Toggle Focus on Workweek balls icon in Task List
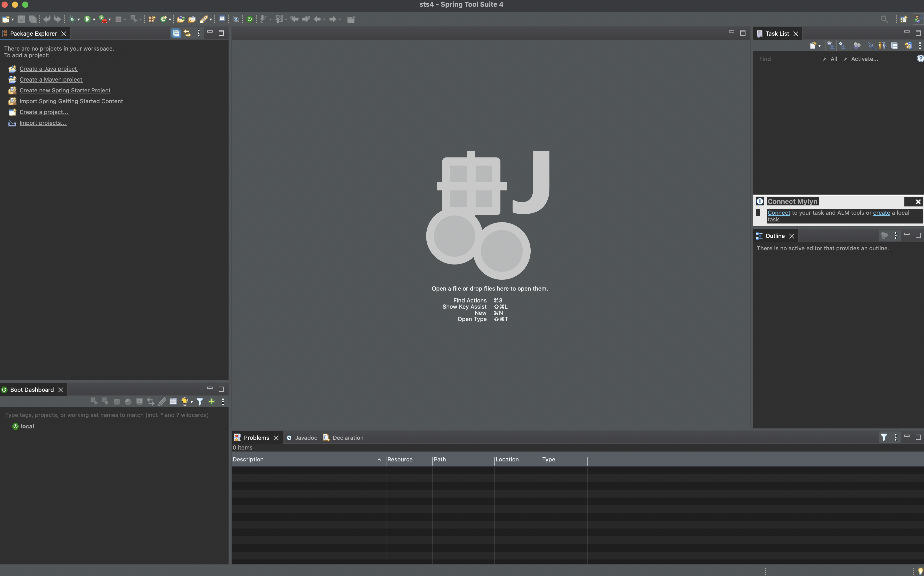Screen dimensions: 924x576 click(x=857, y=46)
